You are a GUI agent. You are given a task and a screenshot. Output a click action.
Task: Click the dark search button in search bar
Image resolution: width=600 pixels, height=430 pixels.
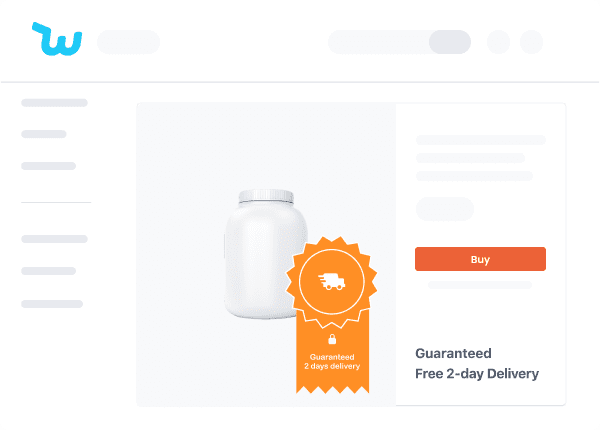click(x=450, y=42)
